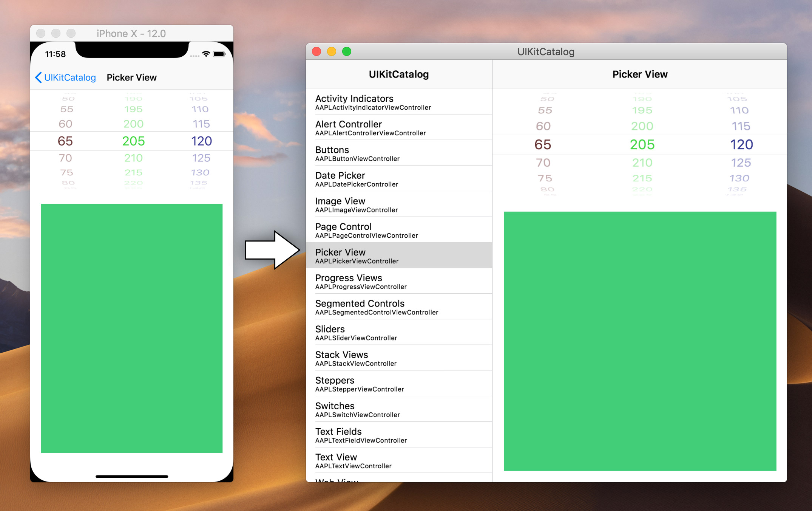Select value 70 in Mac red picker column
Viewport: 812px width, 511px height.
(x=543, y=163)
